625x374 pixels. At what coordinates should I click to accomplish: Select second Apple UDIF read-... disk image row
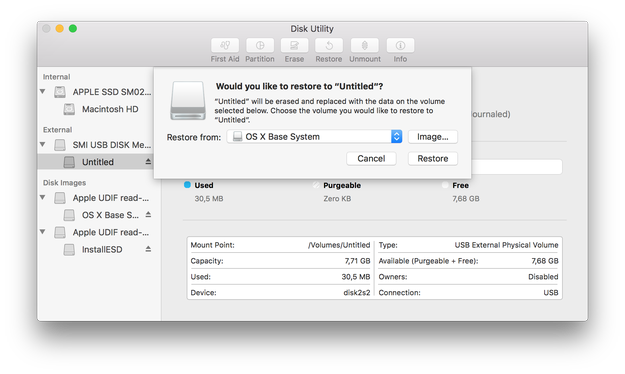99,232
